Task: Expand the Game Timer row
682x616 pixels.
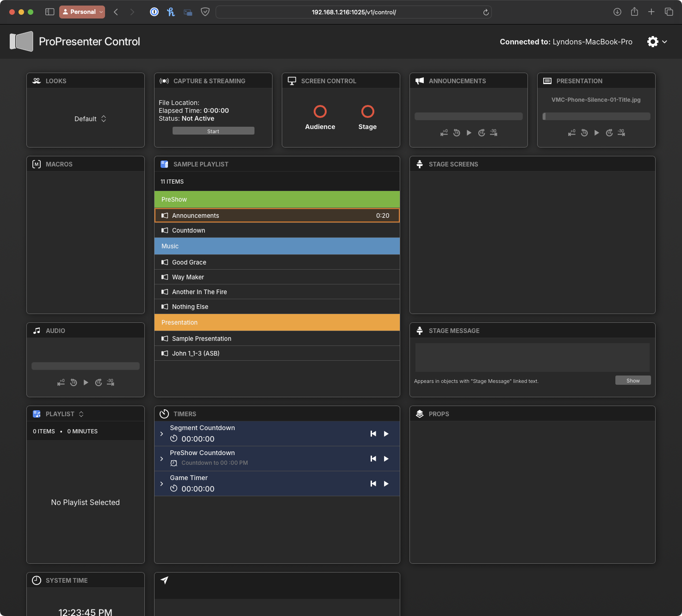Action: pyautogui.click(x=161, y=484)
